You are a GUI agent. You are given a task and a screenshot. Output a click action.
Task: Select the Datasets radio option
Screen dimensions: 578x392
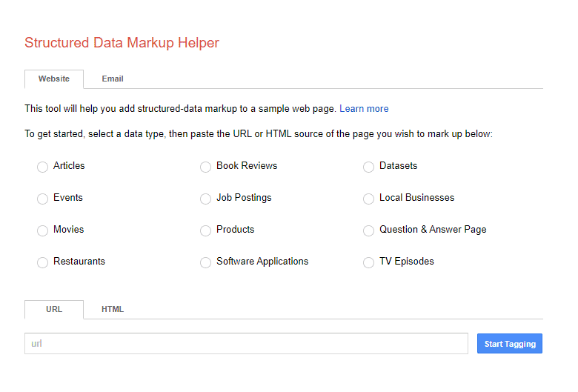368,167
